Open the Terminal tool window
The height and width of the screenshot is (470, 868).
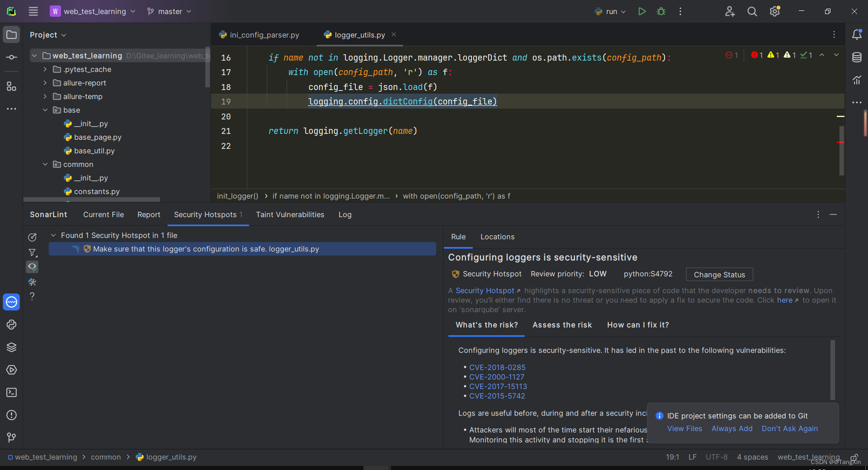12,392
